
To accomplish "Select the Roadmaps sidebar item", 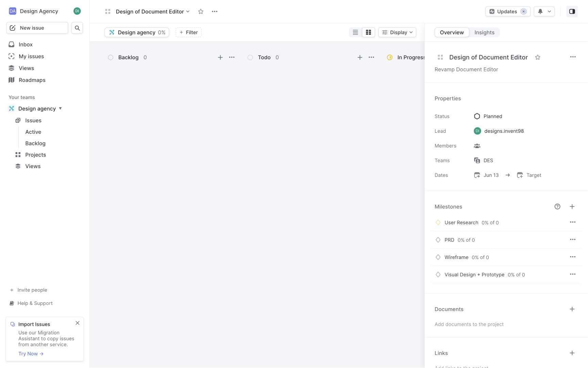I will 31,80.
